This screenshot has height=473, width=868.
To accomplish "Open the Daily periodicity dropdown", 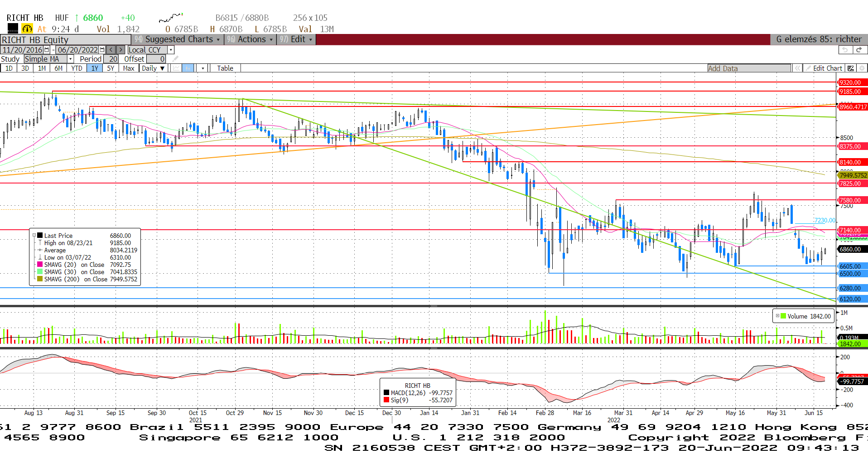I will coord(153,68).
